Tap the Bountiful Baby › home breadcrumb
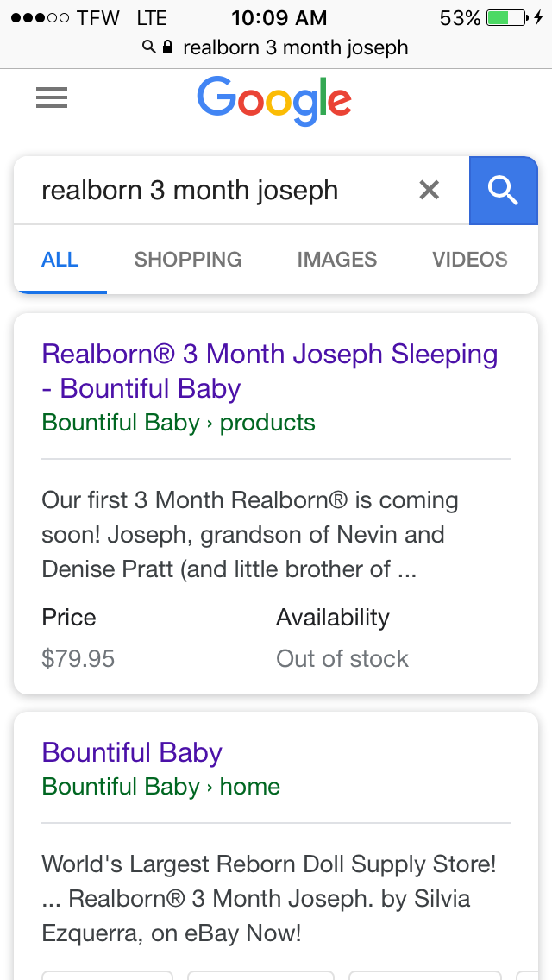The image size is (552, 980). (x=161, y=787)
